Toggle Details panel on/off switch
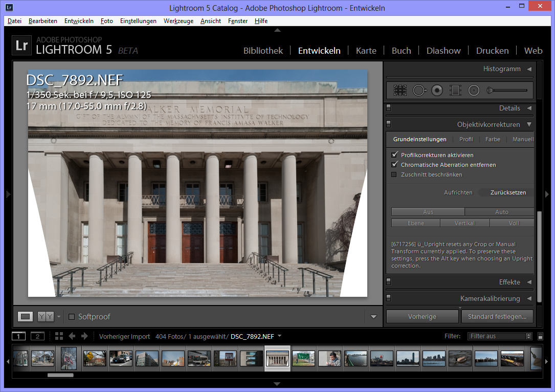This screenshot has width=555, height=392. tap(389, 107)
